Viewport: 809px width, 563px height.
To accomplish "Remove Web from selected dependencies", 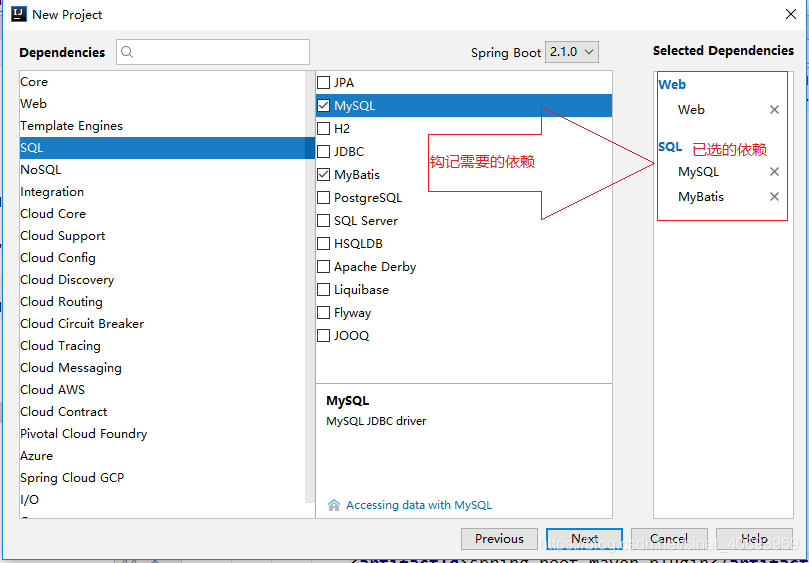I will pyautogui.click(x=774, y=109).
